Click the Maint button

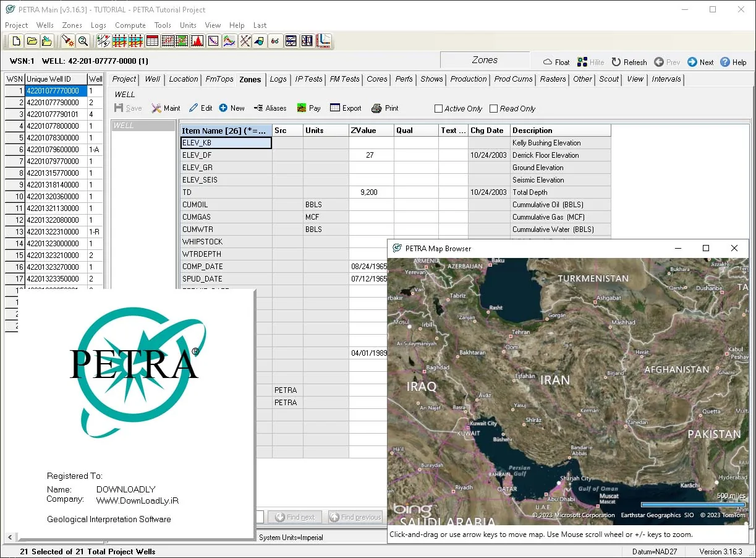[x=166, y=108]
